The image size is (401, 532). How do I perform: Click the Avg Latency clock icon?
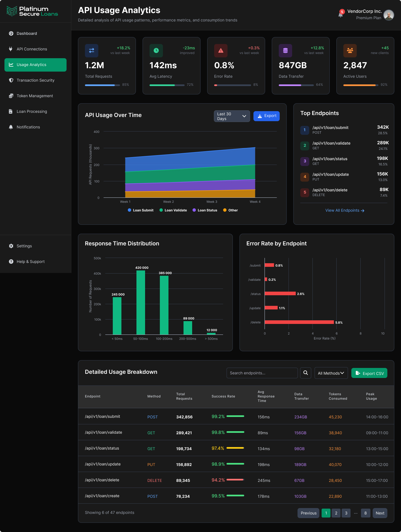(156, 51)
